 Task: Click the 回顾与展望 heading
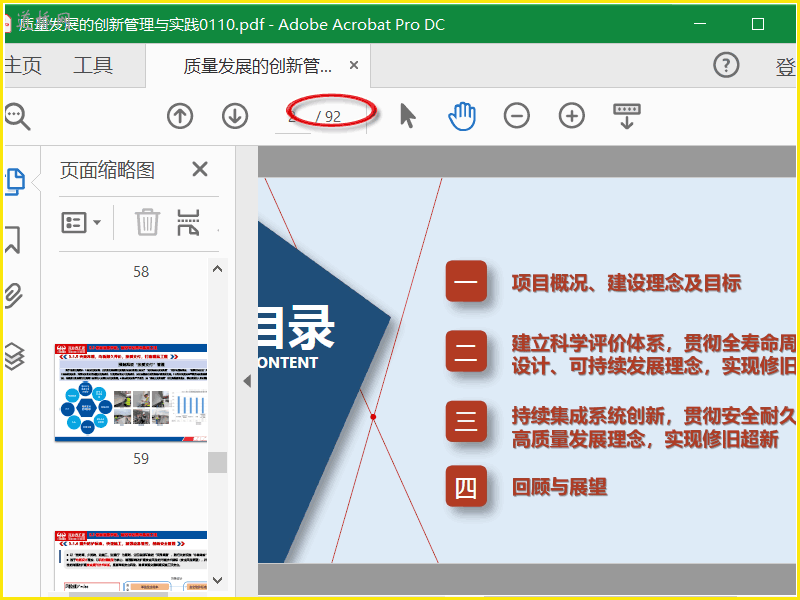pos(560,487)
